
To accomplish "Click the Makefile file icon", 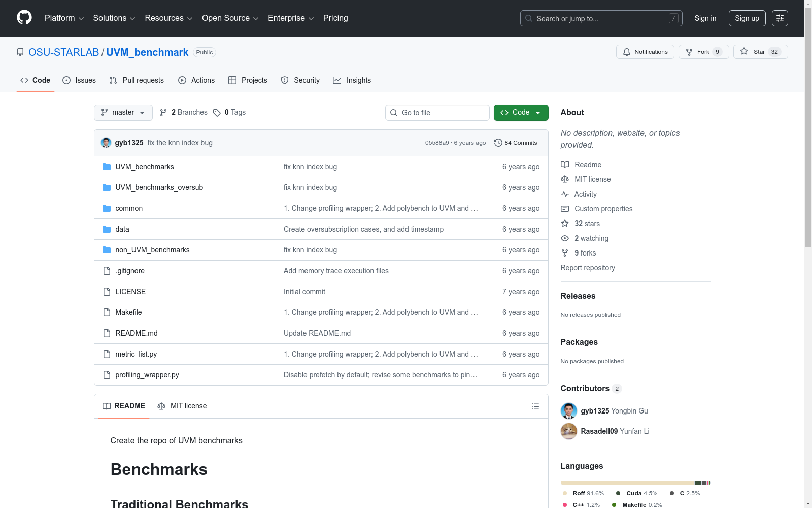I will pyautogui.click(x=107, y=312).
